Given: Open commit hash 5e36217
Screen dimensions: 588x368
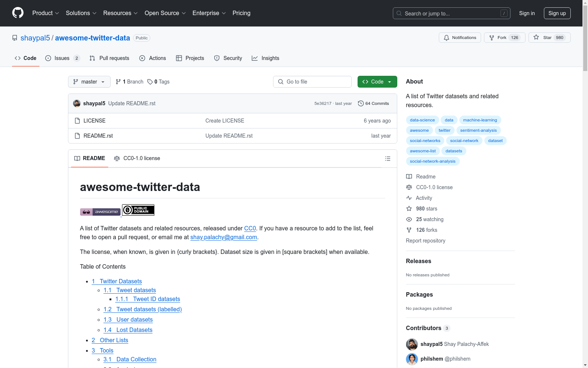Looking at the screenshot, I should click(x=323, y=103).
